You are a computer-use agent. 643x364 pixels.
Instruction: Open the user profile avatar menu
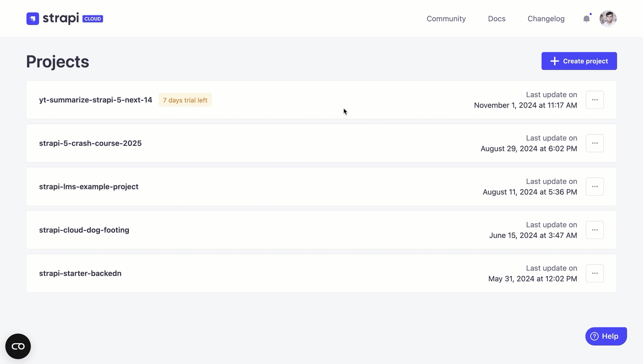(608, 19)
